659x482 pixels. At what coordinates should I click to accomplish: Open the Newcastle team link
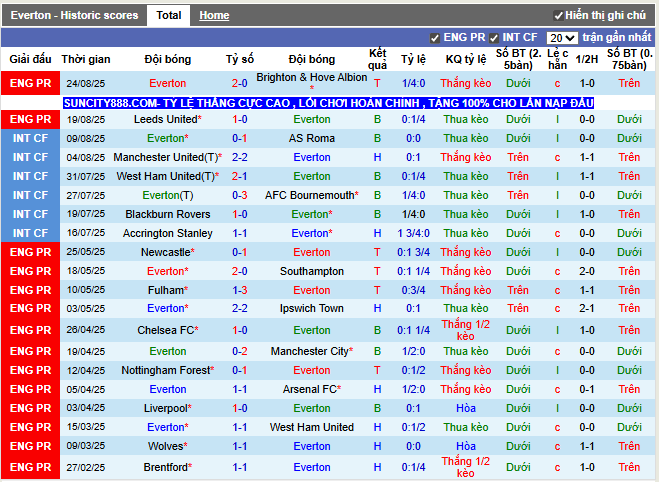click(x=166, y=252)
